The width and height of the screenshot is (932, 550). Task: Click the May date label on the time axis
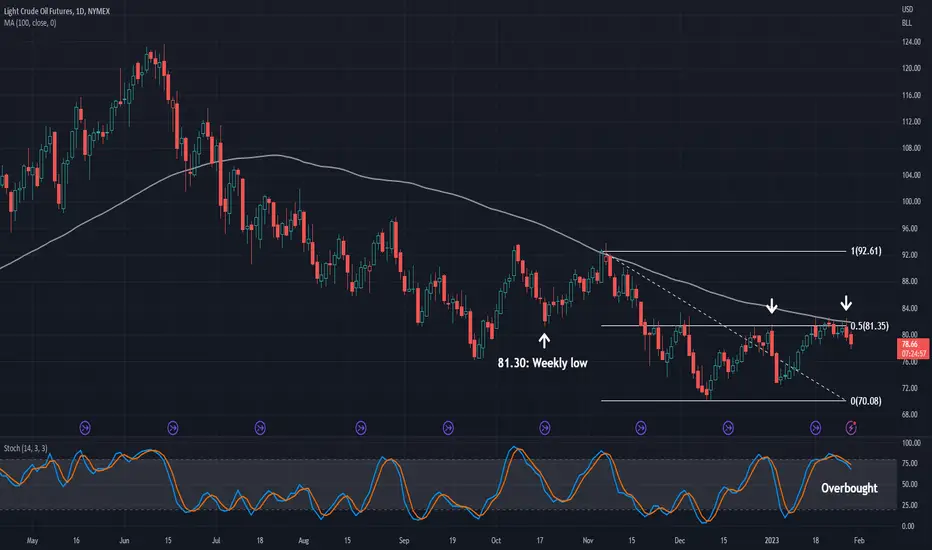pos(32,540)
